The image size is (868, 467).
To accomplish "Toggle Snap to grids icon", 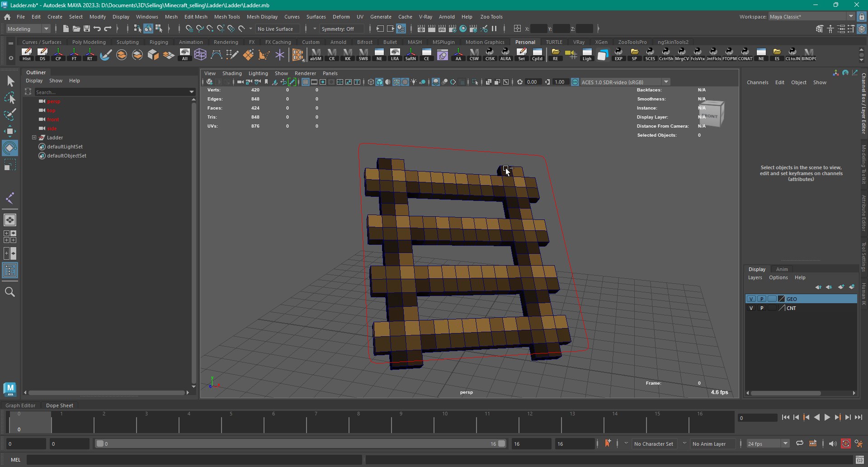I will coord(189,29).
